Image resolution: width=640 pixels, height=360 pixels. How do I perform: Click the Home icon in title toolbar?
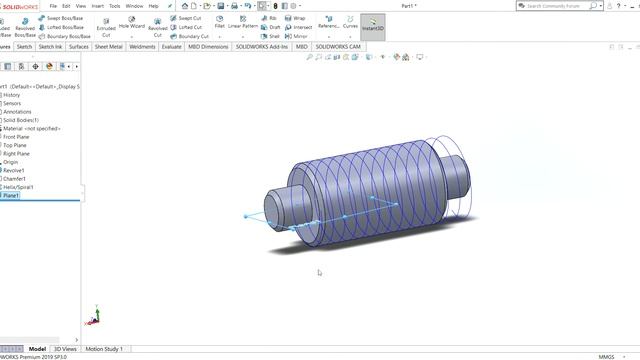coord(185,6)
